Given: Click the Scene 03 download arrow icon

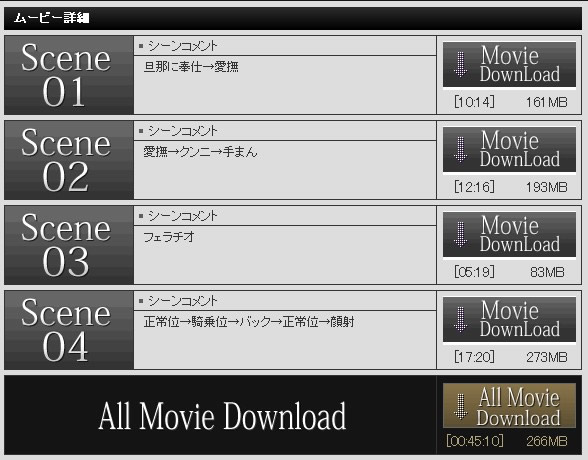Looking at the screenshot, I should [x=460, y=234].
